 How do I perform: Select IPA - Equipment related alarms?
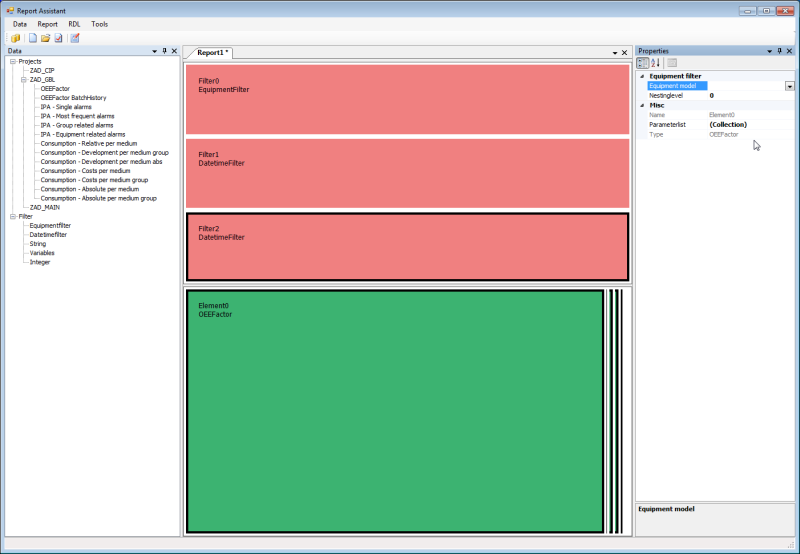83,135
